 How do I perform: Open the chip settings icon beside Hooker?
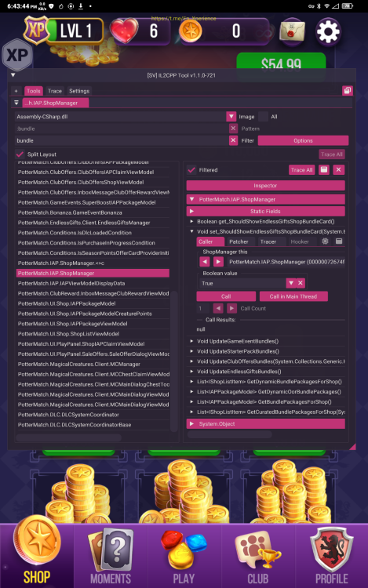pyautogui.click(x=325, y=241)
